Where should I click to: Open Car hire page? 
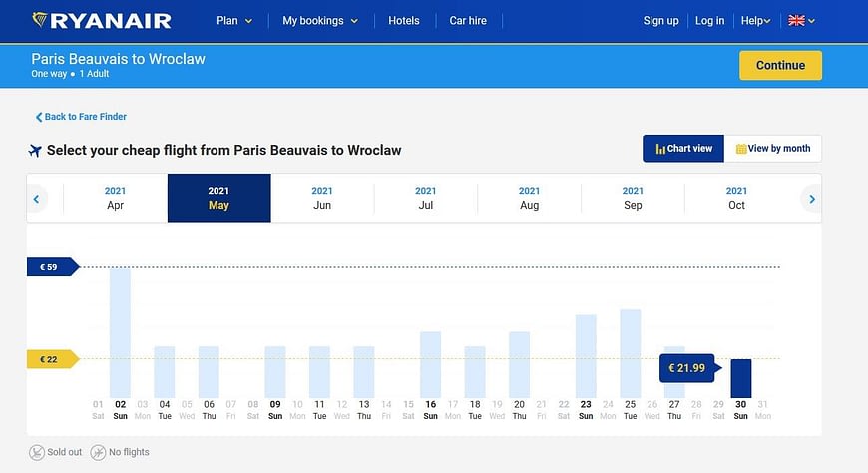468,21
